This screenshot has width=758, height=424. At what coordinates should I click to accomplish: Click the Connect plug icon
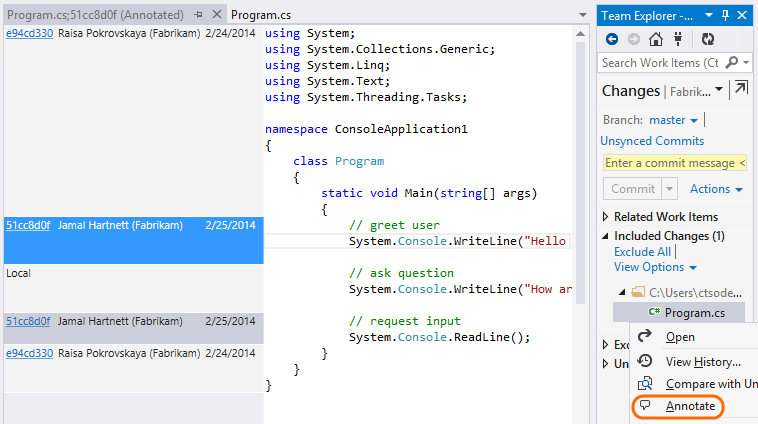pos(678,39)
